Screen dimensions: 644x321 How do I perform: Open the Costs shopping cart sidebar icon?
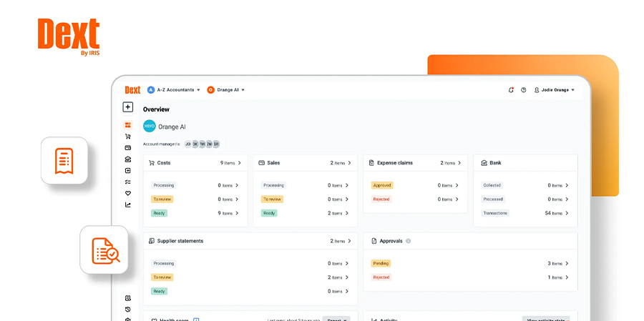pyautogui.click(x=128, y=137)
